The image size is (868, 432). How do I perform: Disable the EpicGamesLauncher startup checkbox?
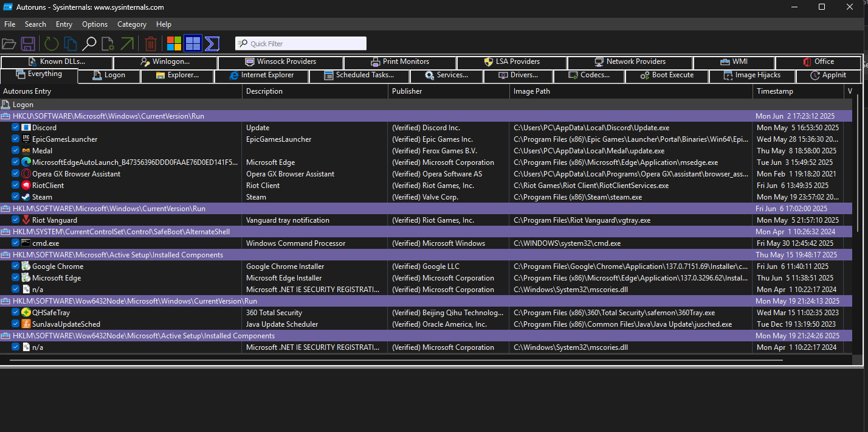point(16,139)
